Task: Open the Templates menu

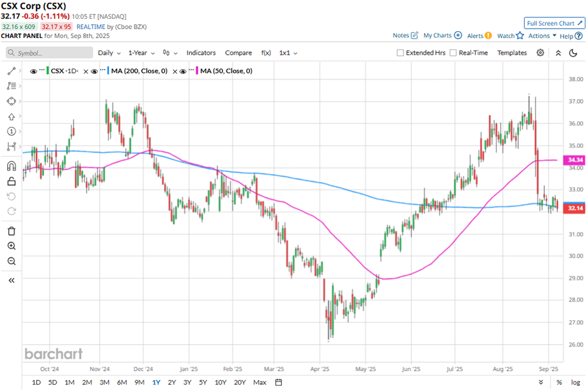Action: (x=512, y=53)
